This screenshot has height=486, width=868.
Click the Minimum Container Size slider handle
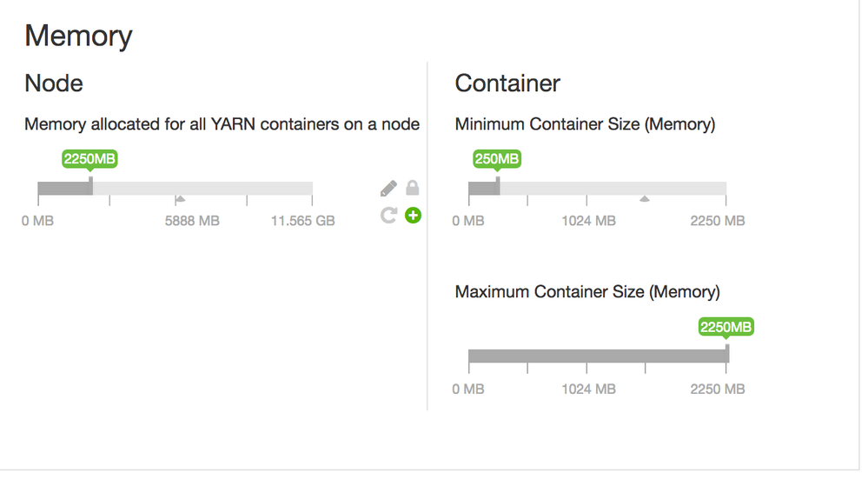coord(498,187)
